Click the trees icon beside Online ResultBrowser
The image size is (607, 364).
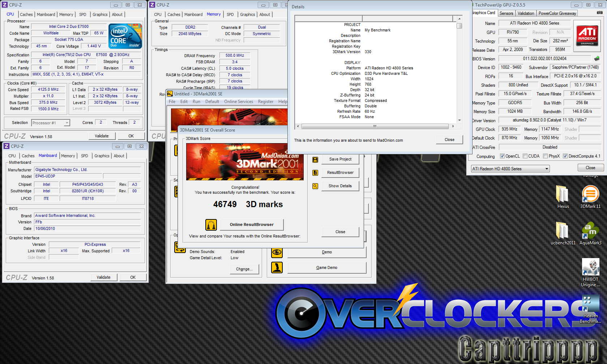(x=211, y=225)
